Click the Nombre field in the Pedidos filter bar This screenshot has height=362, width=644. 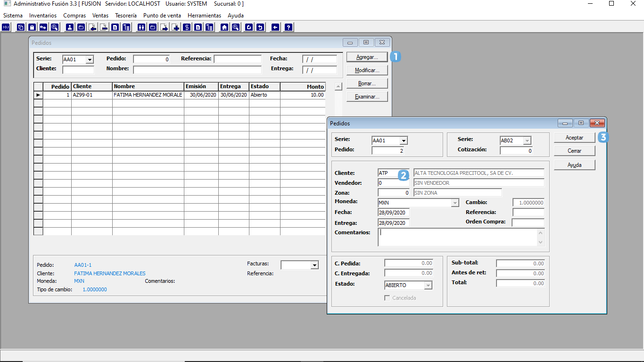pos(197,70)
